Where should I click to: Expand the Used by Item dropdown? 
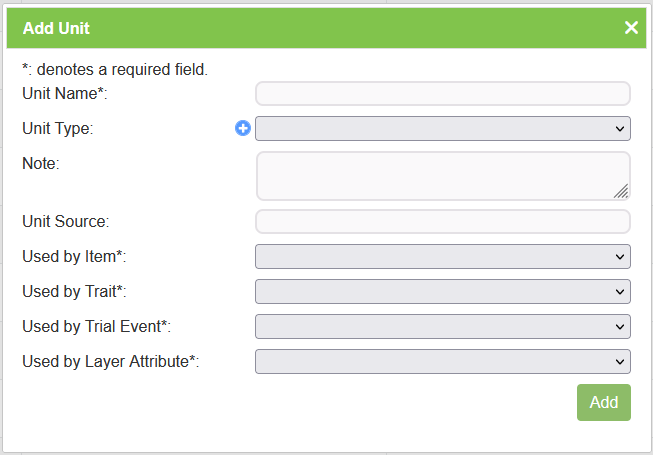tap(443, 257)
